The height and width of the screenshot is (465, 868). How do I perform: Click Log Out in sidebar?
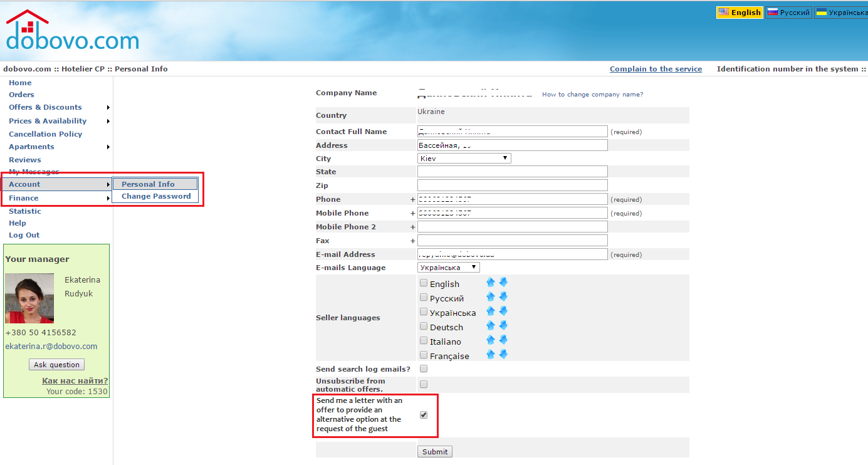(24, 235)
